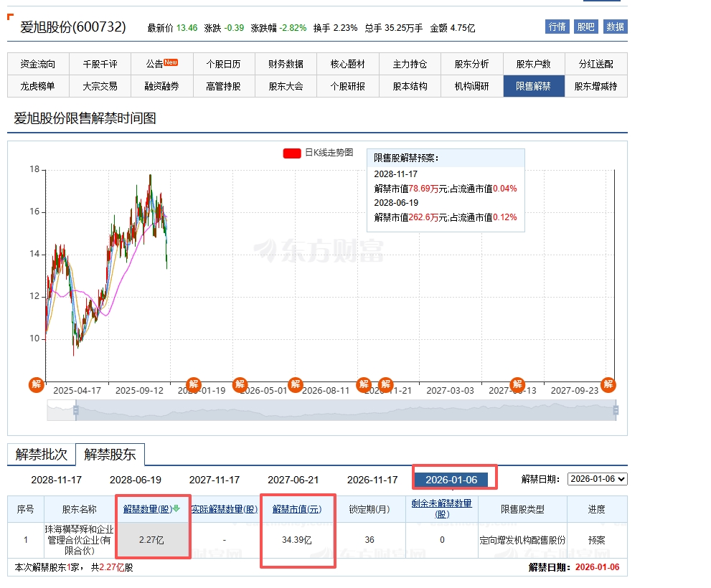Screen dimensions: 711x588
Task: Open the 股本结构 tab
Action: [x=410, y=86]
